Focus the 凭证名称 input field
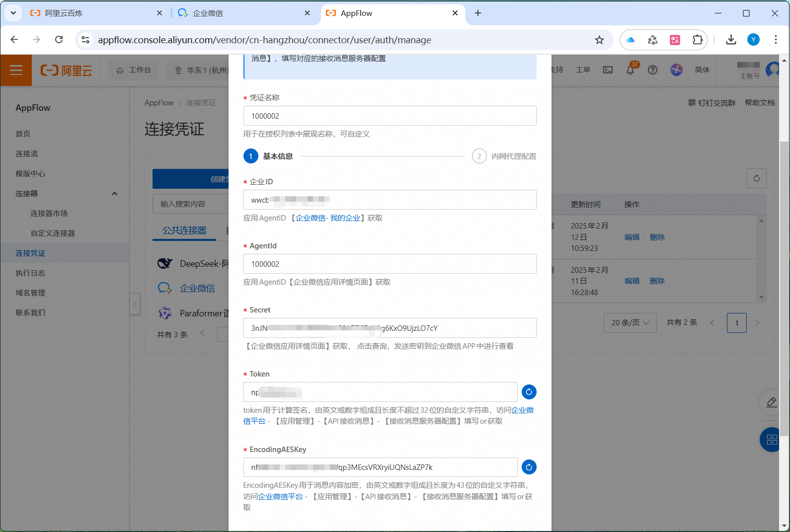The image size is (790, 532). [390, 116]
